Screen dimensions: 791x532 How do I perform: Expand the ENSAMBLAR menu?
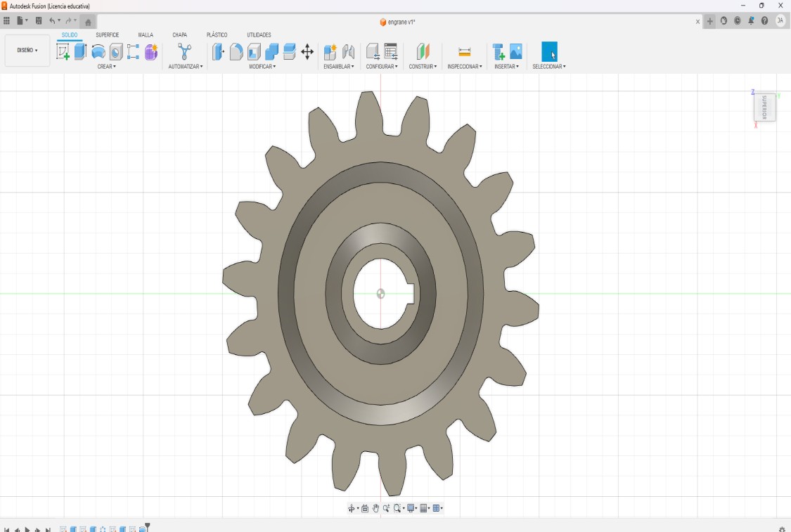[x=339, y=67]
